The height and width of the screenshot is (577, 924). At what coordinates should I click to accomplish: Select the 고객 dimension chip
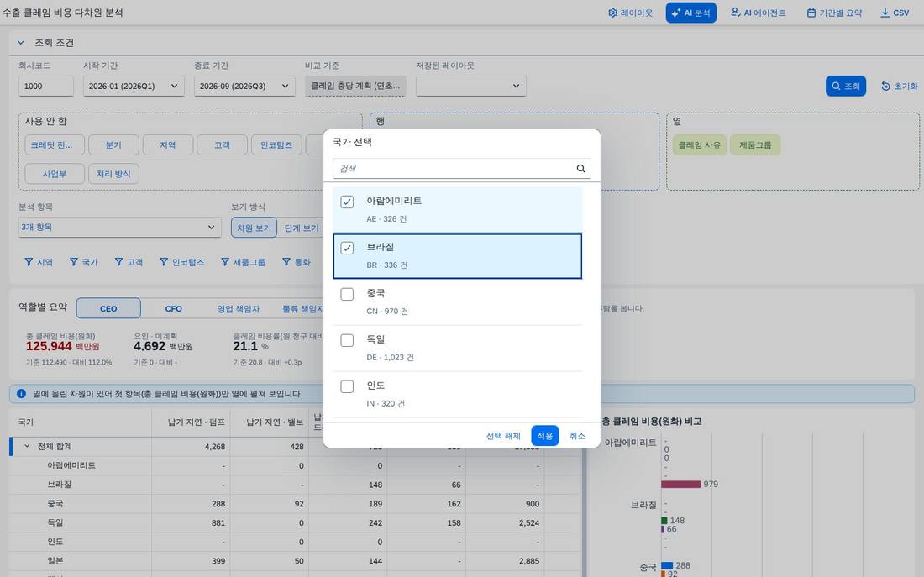click(x=222, y=145)
